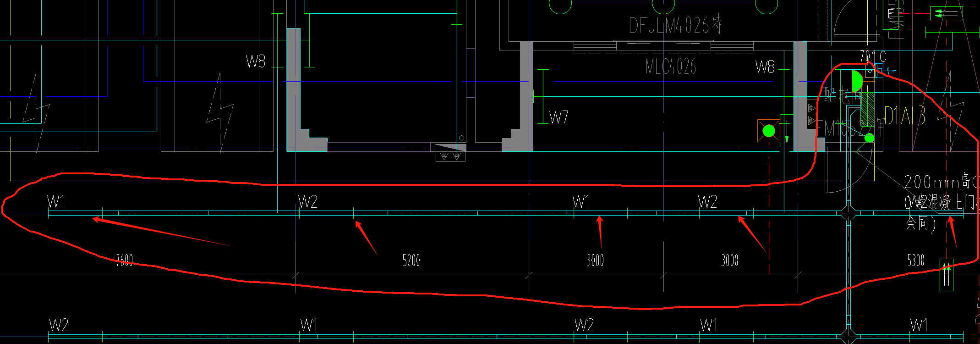Click the small green dot below the hatched box
Viewport: 980px width, 344px height.
869,138
